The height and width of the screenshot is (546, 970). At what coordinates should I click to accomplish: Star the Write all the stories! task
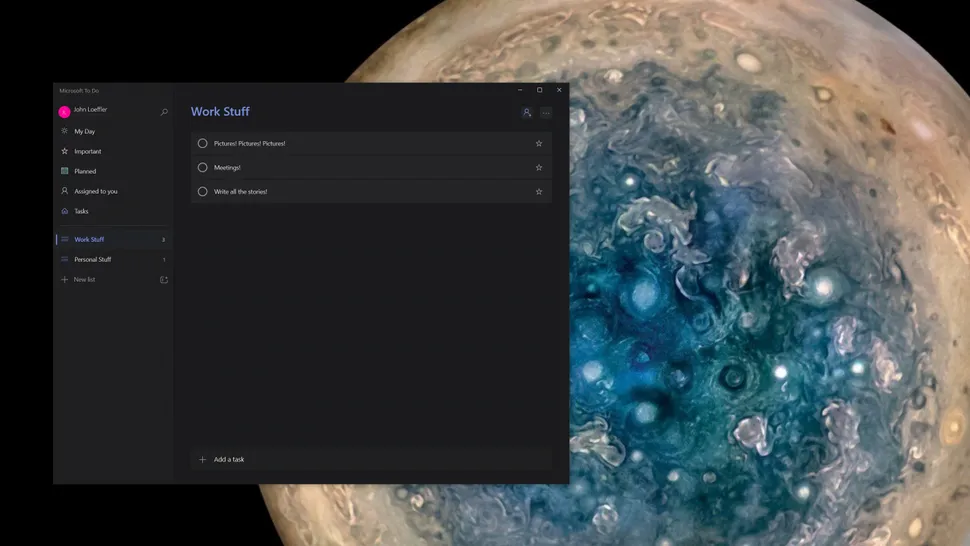pyautogui.click(x=539, y=192)
